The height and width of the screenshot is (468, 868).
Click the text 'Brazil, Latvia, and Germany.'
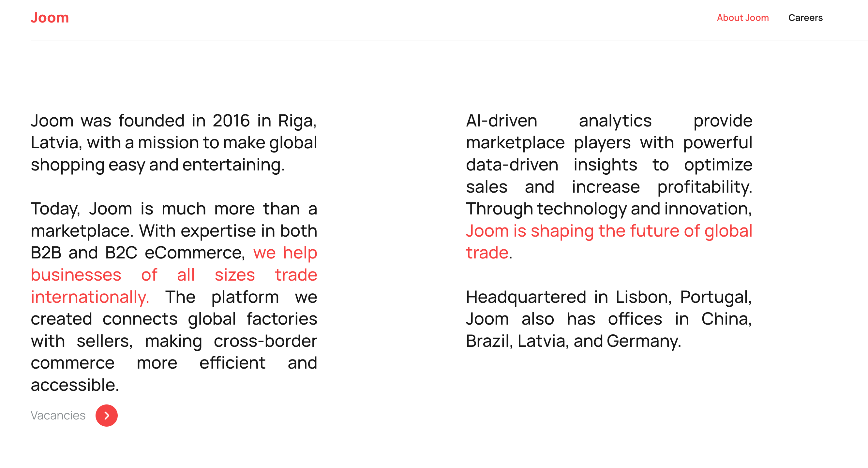point(574,341)
